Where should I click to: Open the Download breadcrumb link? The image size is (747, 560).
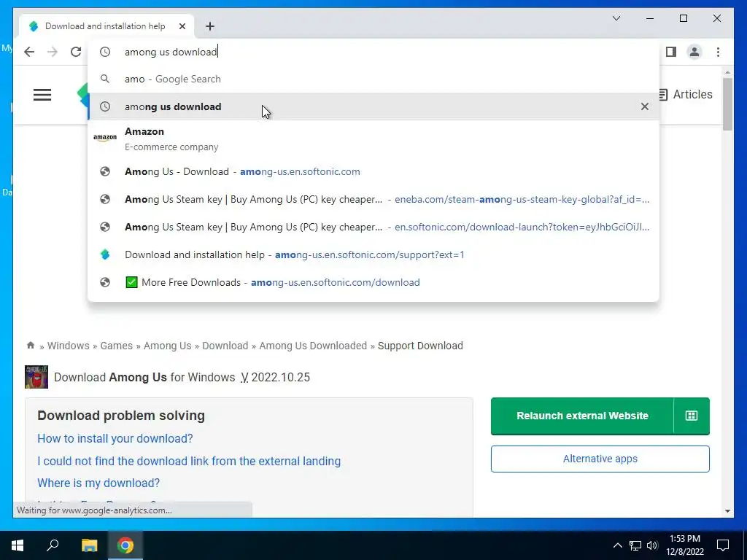tap(225, 346)
